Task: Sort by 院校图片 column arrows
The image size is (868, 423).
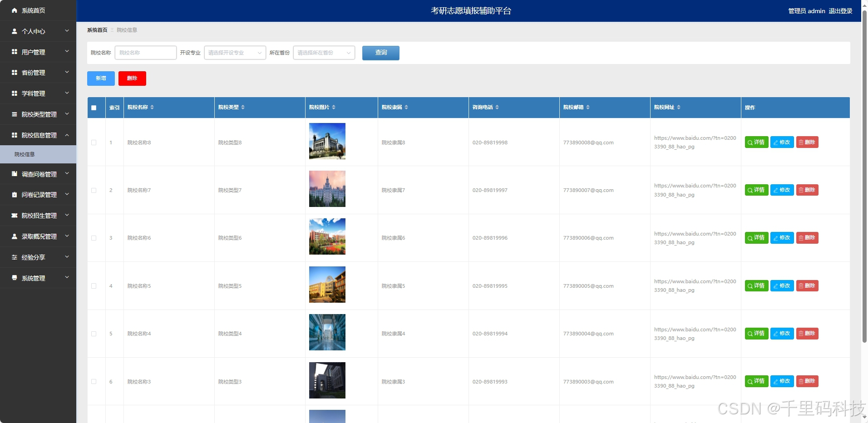Action: (x=334, y=108)
